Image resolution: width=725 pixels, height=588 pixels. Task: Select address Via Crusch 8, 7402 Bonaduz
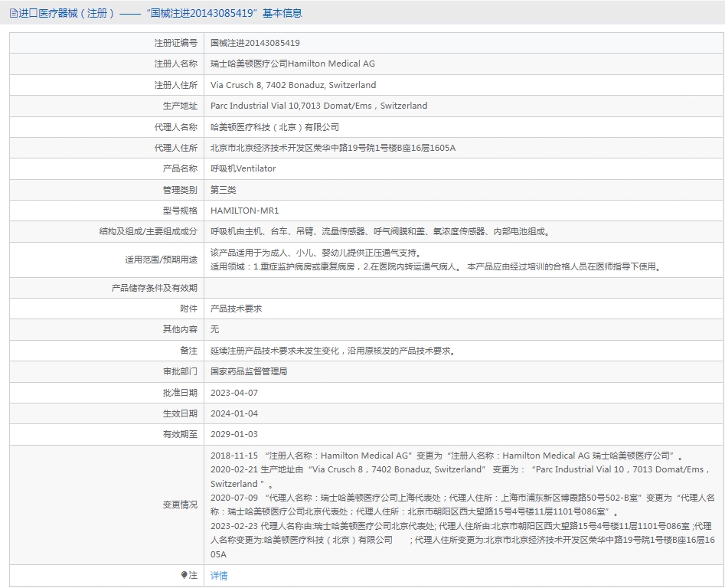pos(293,85)
